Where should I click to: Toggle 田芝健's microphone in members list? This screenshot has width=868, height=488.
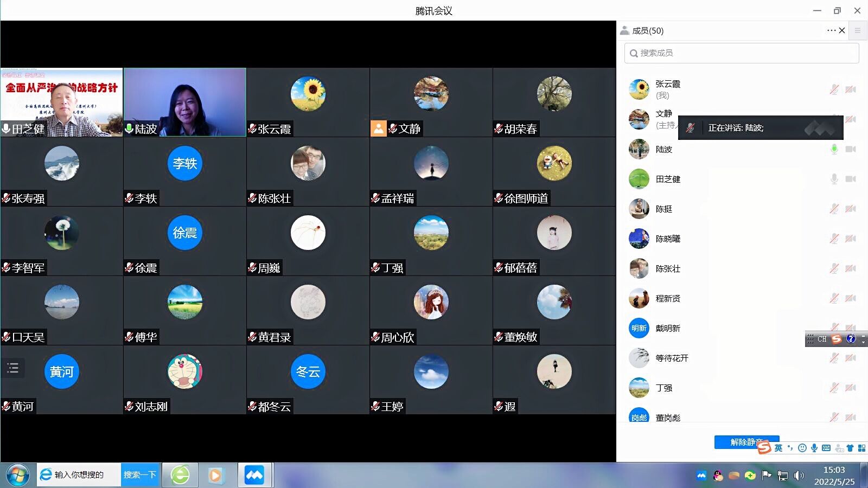pyautogui.click(x=834, y=179)
